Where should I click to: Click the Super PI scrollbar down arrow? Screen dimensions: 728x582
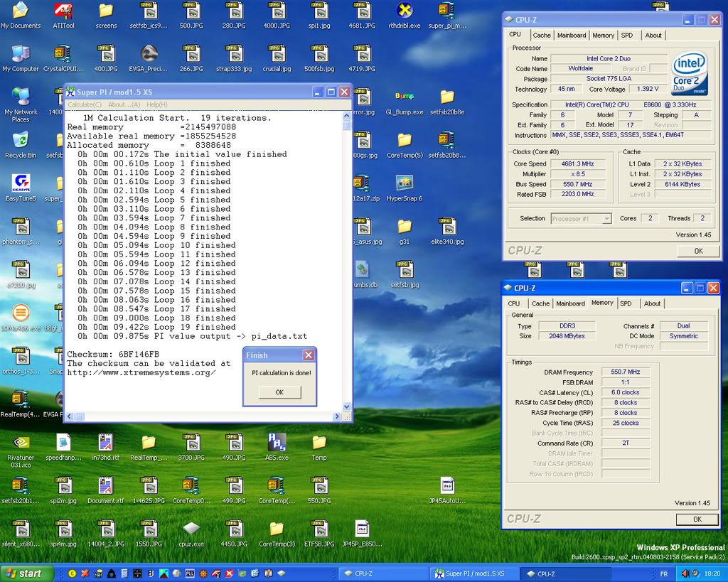347,406
